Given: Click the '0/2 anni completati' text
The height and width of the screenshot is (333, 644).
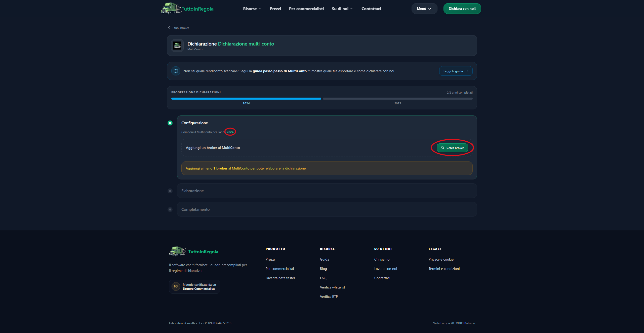Looking at the screenshot, I should [x=459, y=93].
